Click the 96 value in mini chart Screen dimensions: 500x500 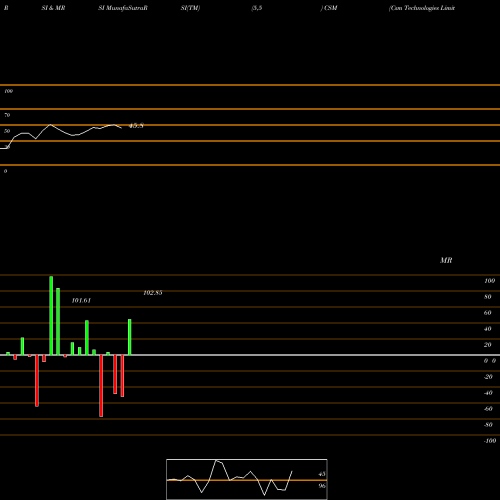tap(322, 486)
